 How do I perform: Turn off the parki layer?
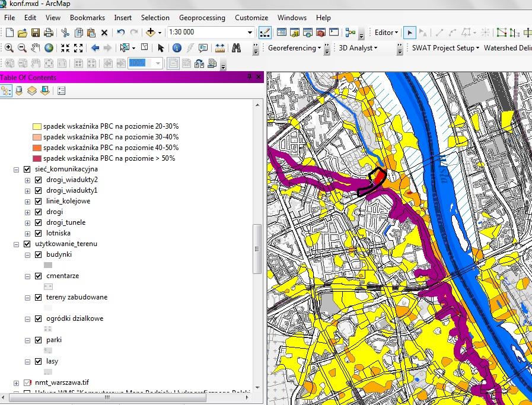39,340
